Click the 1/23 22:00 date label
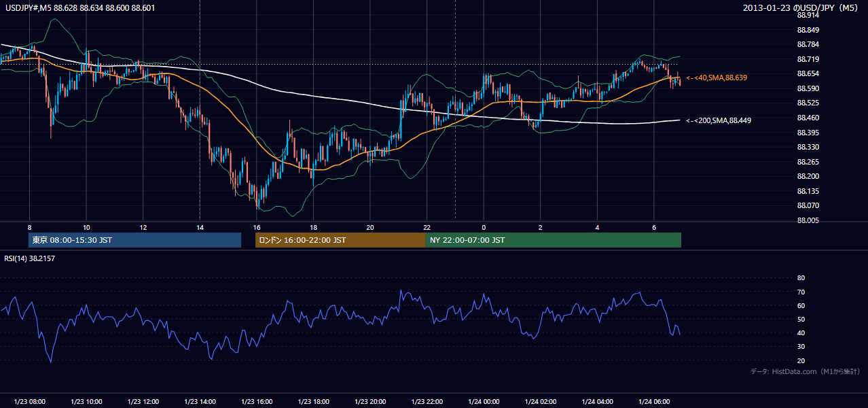The height and width of the screenshot is (408, 868). coord(427,402)
